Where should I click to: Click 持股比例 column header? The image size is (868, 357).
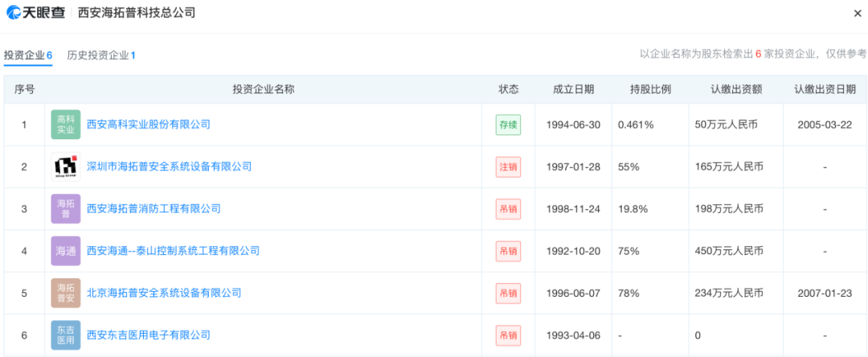[x=650, y=89]
